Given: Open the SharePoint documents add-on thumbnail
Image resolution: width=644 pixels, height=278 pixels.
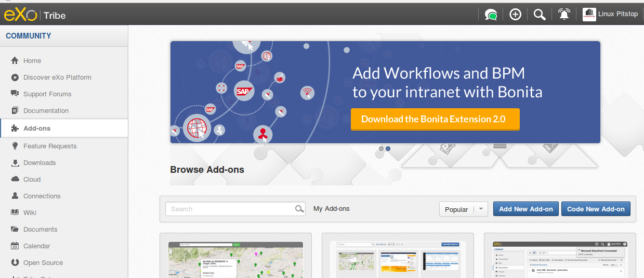Looking at the screenshot, I should point(560,259).
